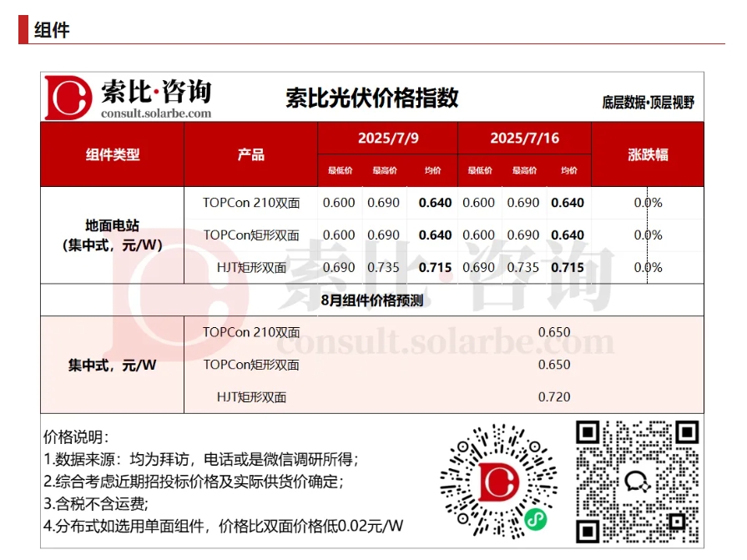Click the 2025/7/9 date header
This screenshot has width=747, height=560.
coord(388,138)
